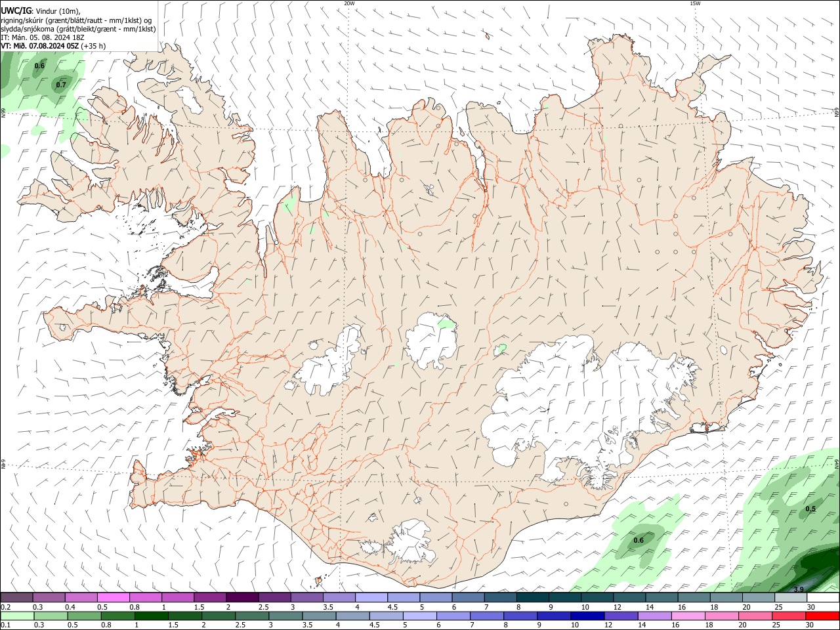Click the 0.7 precipitation value on the map
This screenshot has height=630, width=840.
(61, 85)
